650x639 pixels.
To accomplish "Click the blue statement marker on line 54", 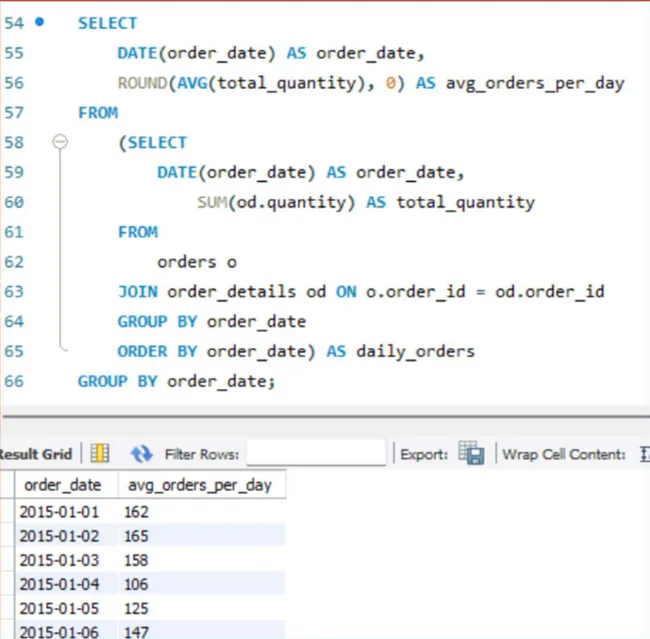I will [x=39, y=22].
